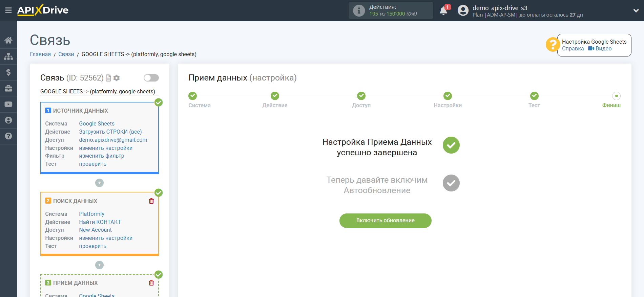Open the Справка help link
644x297 pixels.
[x=573, y=48]
